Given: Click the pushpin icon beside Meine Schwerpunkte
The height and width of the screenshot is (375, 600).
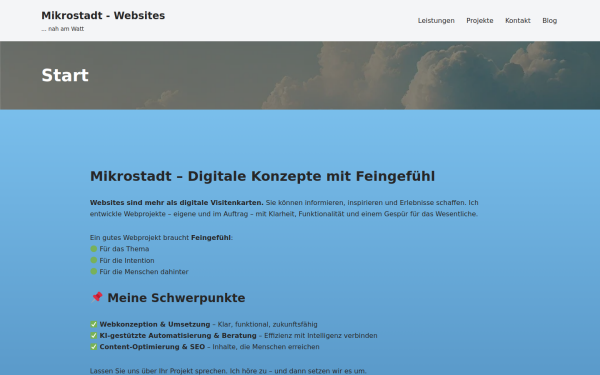Looking at the screenshot, I should point(97,297).
